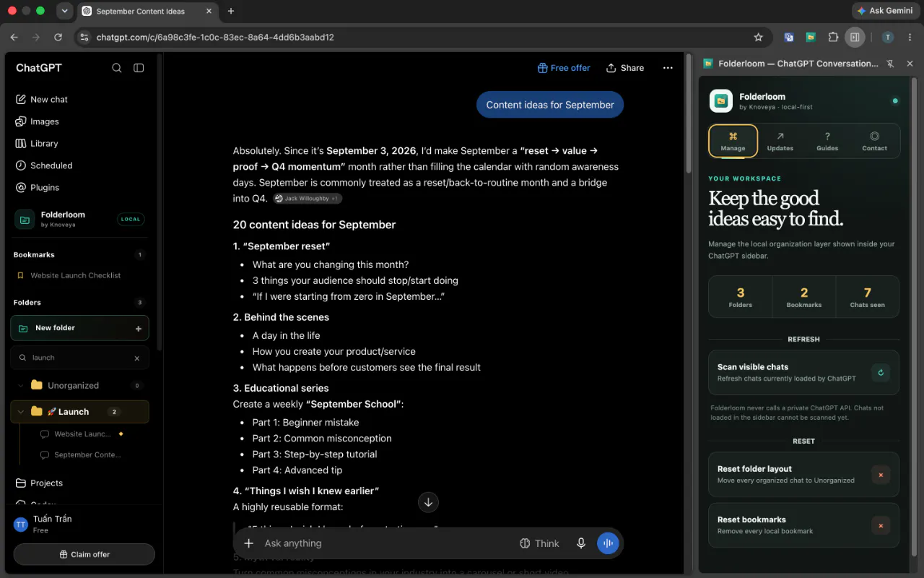Start dictation with the microphone icon

pos(580,543)
